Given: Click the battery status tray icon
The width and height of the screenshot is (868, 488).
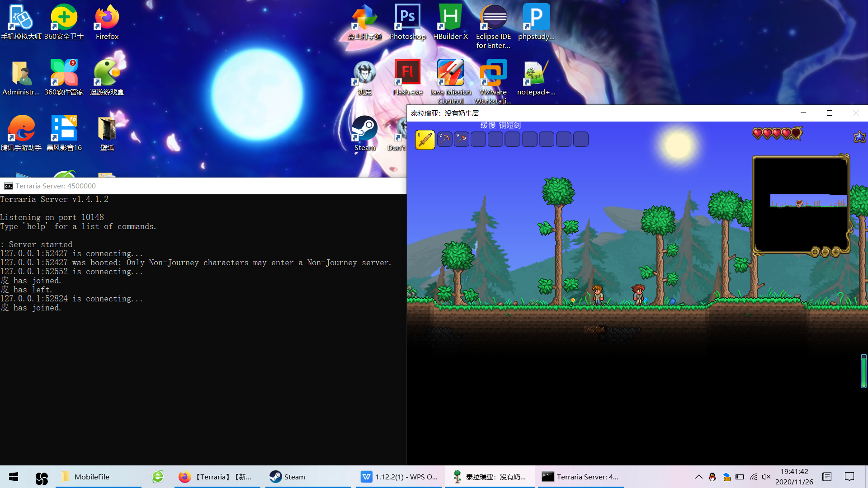Looking at the screenshot, I should [740, 477].
